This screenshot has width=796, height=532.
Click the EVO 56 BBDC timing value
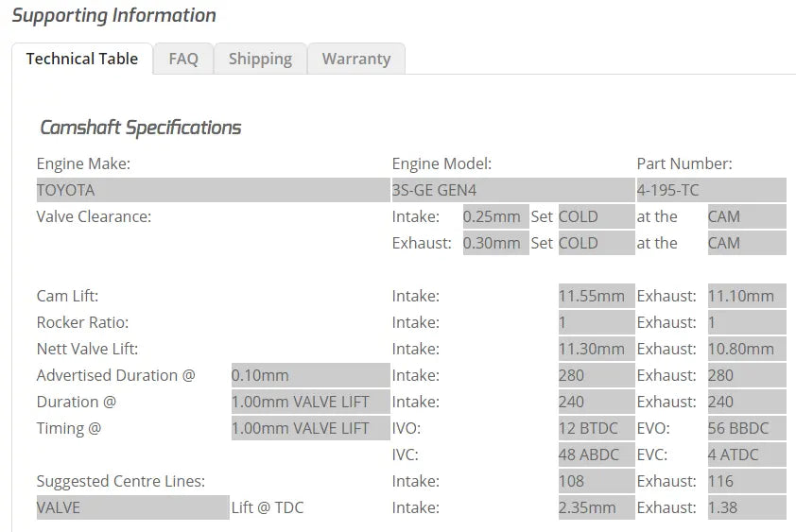(747, 428)
